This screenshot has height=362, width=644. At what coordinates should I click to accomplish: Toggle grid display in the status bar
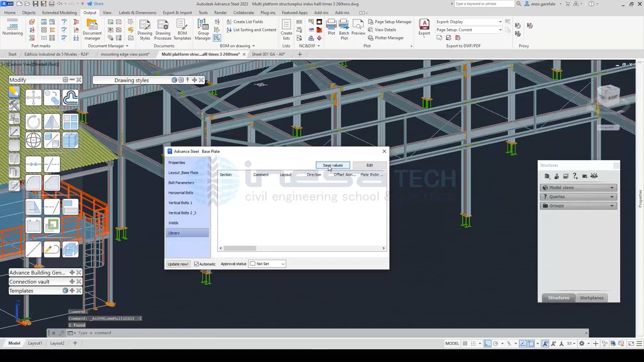pos(465,344)
